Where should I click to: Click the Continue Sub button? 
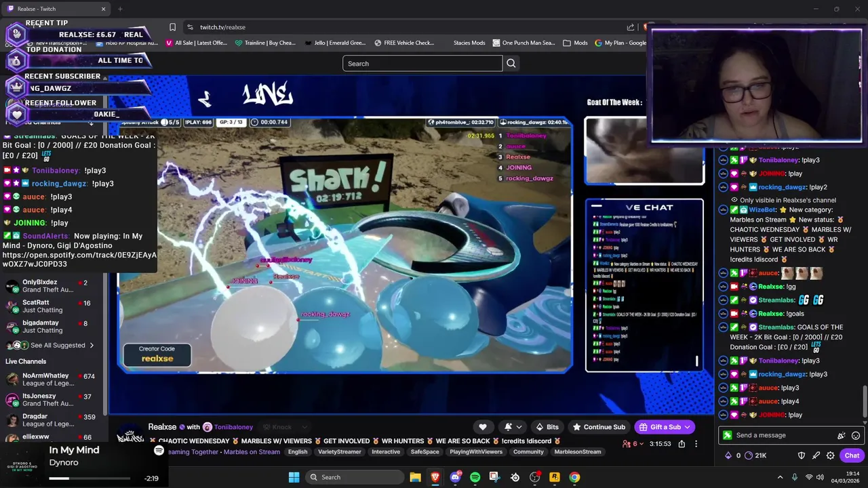[x=599, y=427]
